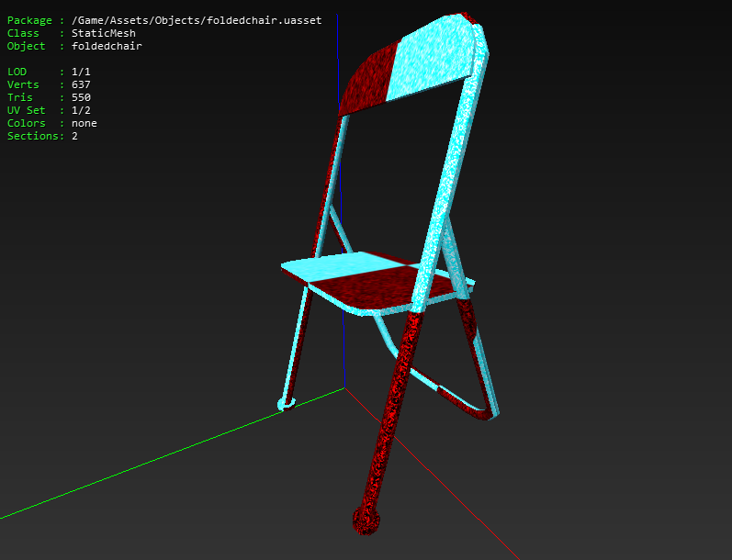This screenshot has height=560, width=732.
Task: Click the package path /Game/Assets/Objects/foldedchair.uasset
Action: (x=197, y=20)
